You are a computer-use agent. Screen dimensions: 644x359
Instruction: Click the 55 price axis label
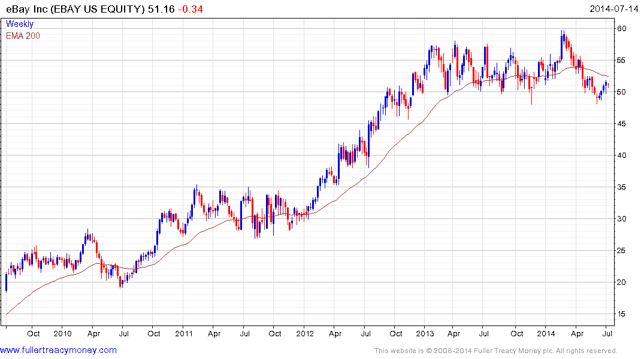(621, 60)
